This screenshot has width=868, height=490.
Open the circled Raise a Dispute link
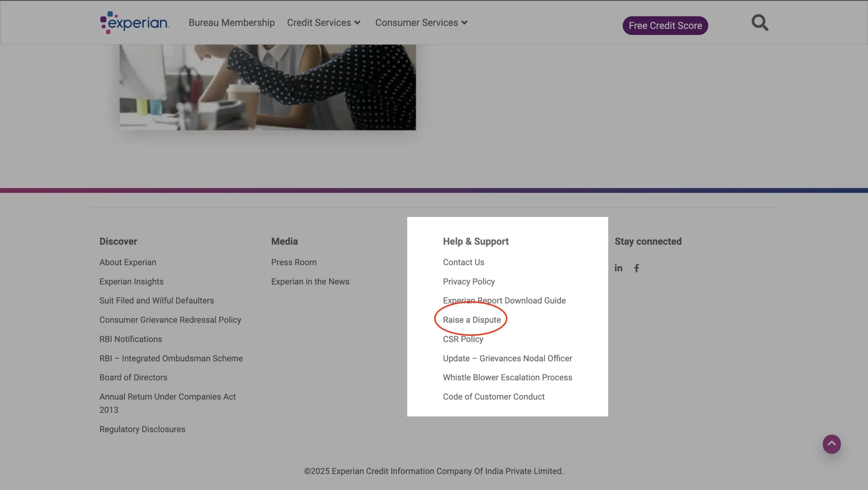471,319
